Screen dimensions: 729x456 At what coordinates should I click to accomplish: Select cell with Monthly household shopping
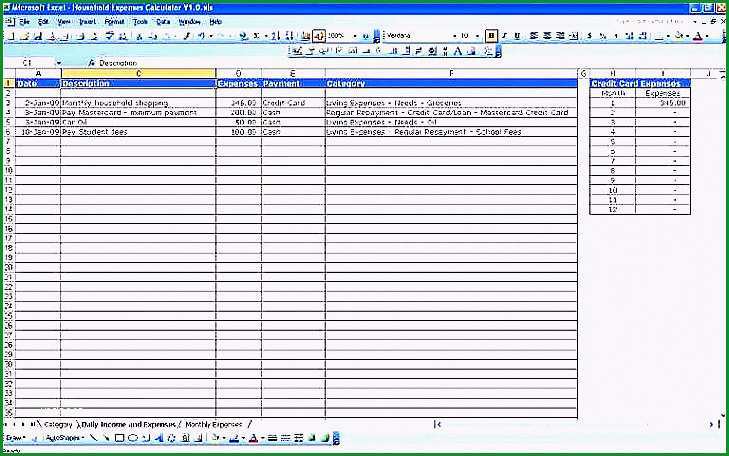[x=139, y=103]
